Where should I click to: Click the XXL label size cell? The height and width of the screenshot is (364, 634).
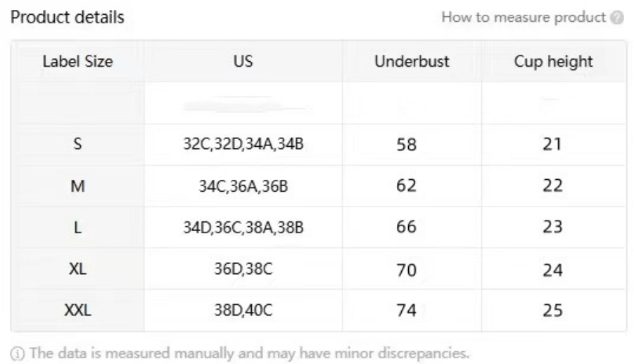pyautogui.click(x=77, y=311)
